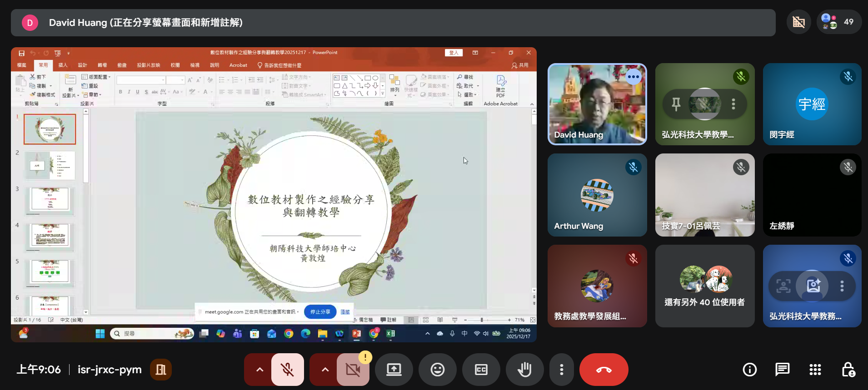Viewport: 868px width, 390px height.
Task: Unmute the microphone
Action: (287, 370)
